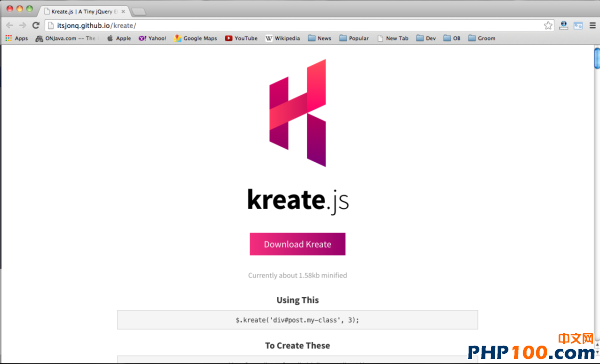The height and width of the screenshot is (364, 600).
Task: Click the download extension icon in toolbar
Action: (x=563, y=25)
